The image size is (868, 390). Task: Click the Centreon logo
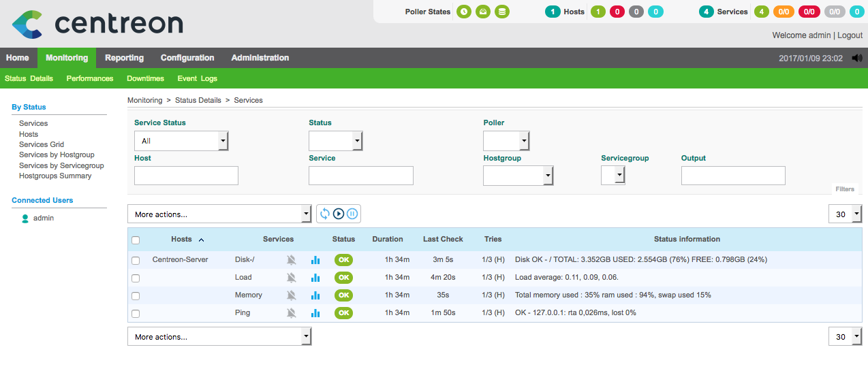point(97,24)
